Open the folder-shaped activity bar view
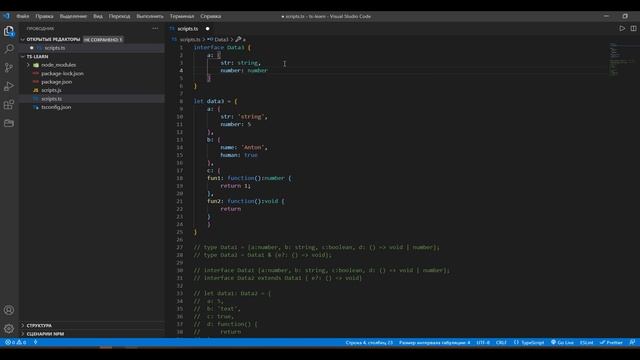 click(9, 123)
